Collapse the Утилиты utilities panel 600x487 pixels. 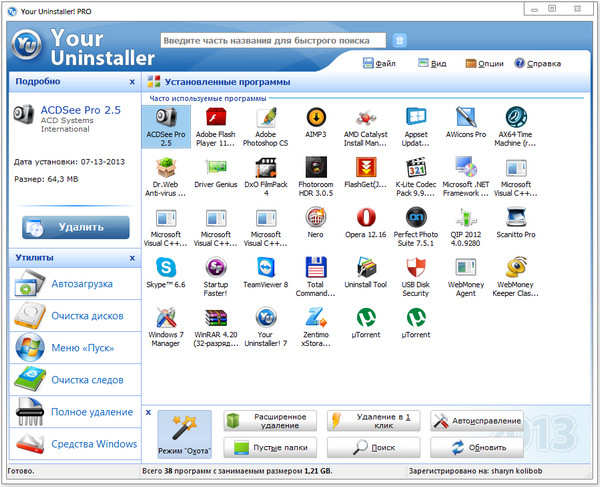point(132,258)
